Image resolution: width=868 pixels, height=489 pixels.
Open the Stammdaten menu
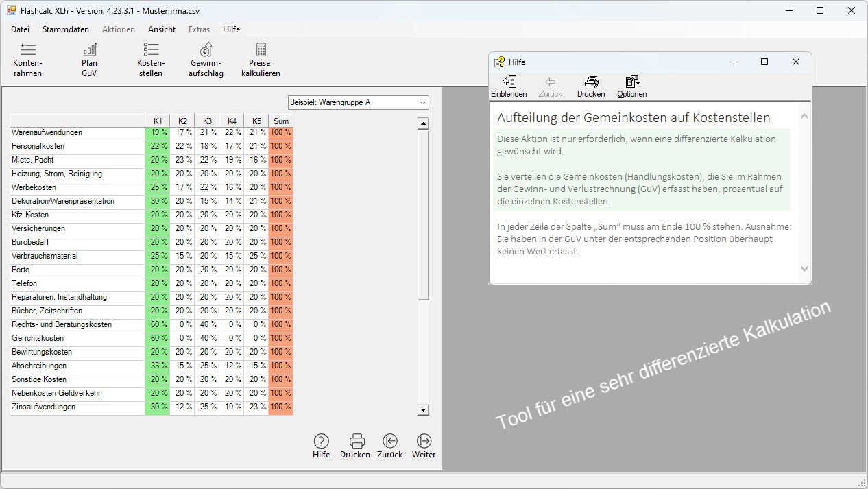(66, 29)
